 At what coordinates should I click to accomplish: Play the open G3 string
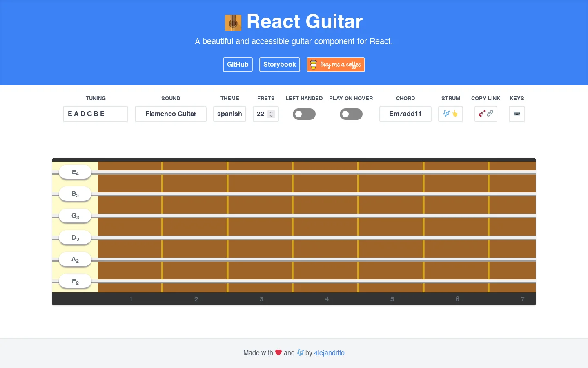pos(75,216)
